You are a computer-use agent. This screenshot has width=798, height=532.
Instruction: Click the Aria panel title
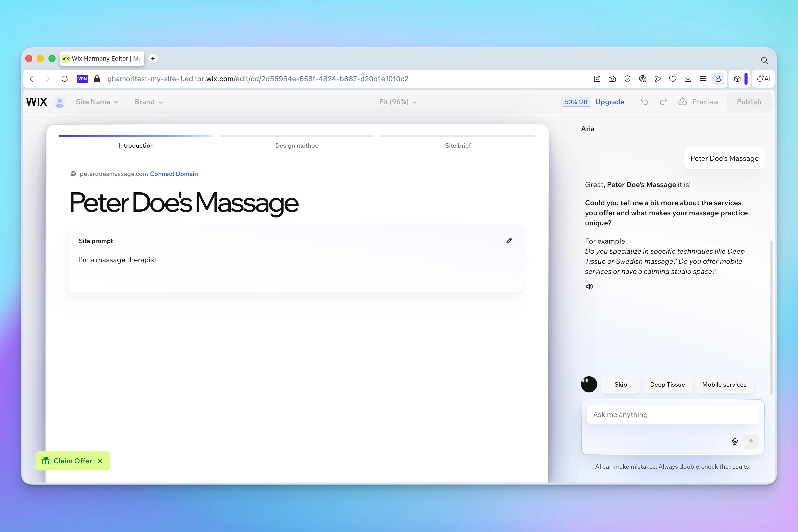click(588, 129)
